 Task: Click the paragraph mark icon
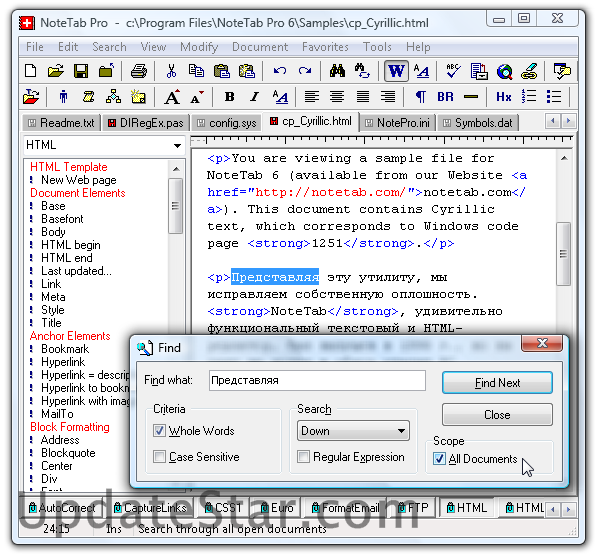tap(420, 97)
